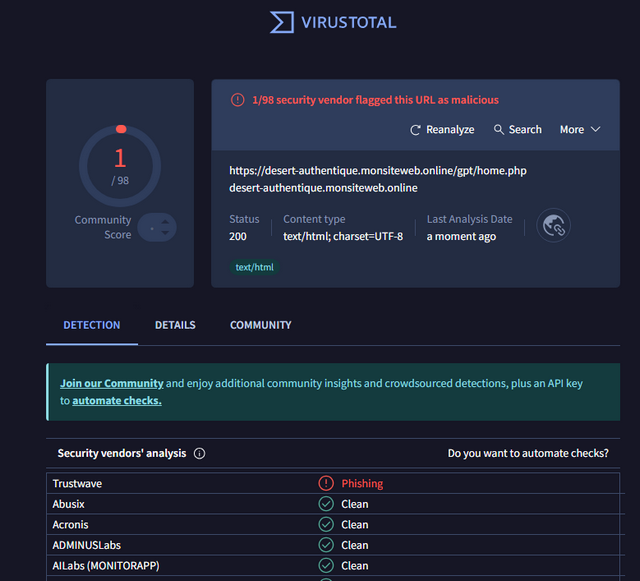Click the Search magnifier icon
Screen dimensions: 640x581
point(498,129)
